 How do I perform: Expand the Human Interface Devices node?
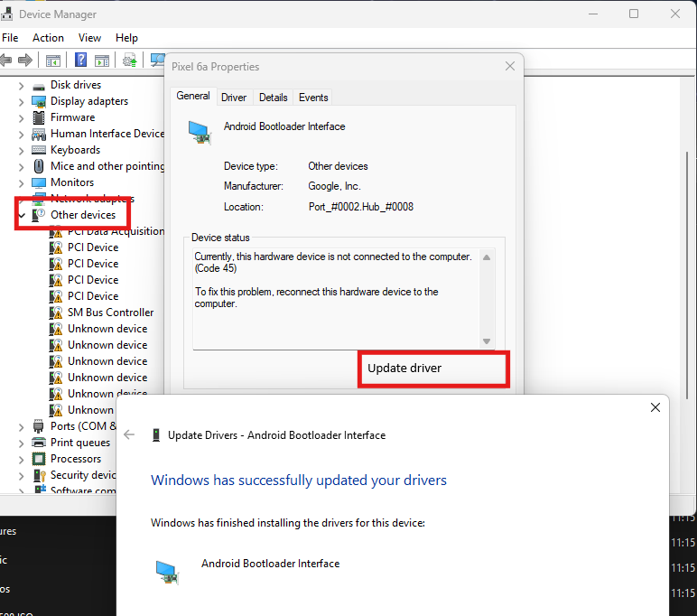click(21, 135)
